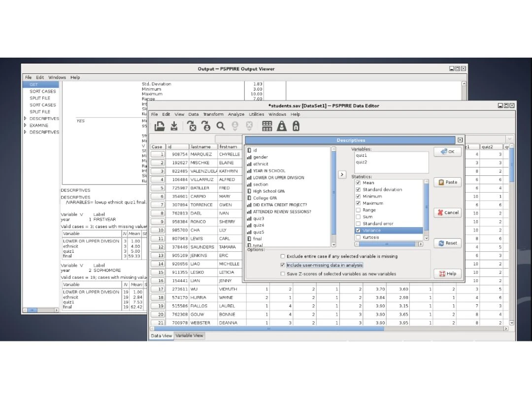Click the icon beside the final variable
Screen dimensions: 532x399
249,238
